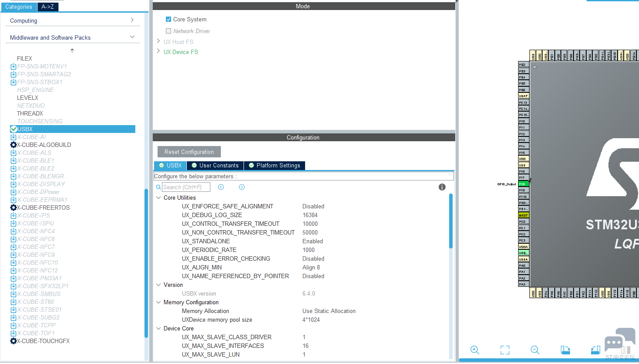Click download icon beside X-CUBE-NFC4

pyautogui.click(x=14, y=231)
